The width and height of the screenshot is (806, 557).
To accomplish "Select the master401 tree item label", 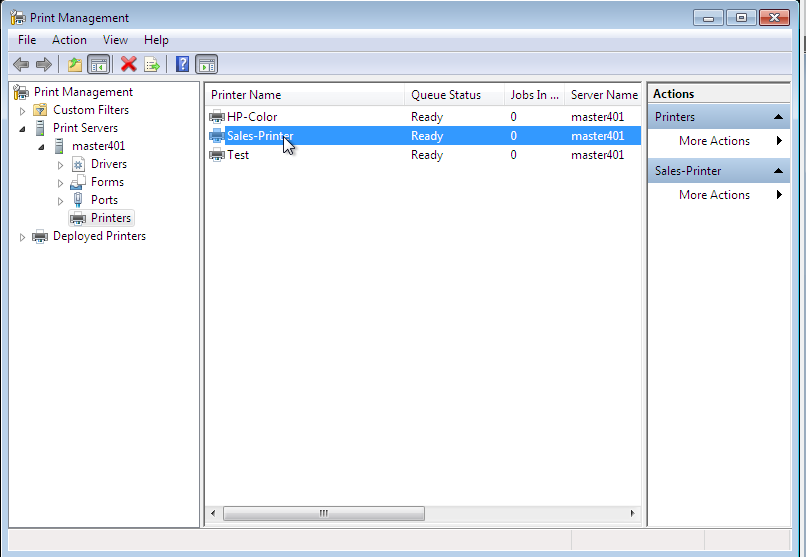I will pyautogui.click(x=99, y=146).
